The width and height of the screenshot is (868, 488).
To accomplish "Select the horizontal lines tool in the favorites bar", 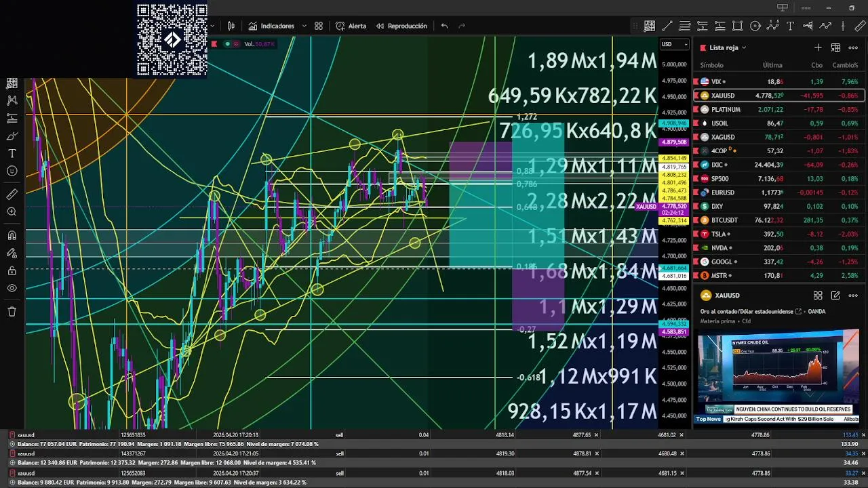I will [685, 26].
